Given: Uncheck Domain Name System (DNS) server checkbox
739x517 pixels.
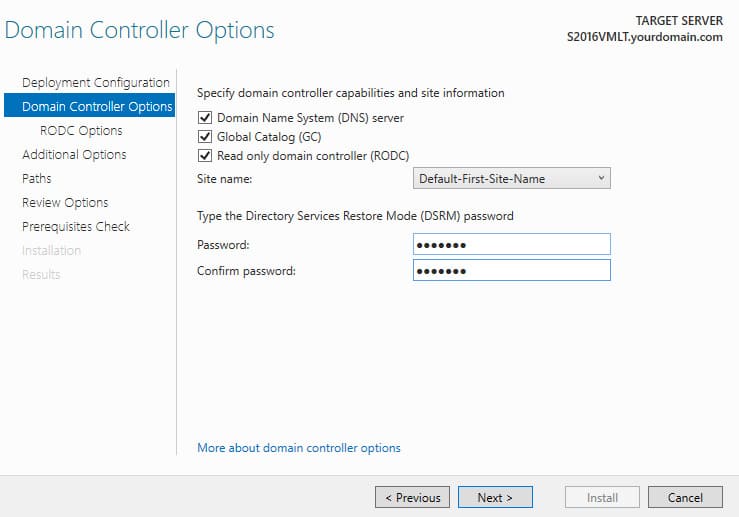Looking at the screenshot, I should coord(205,117).
